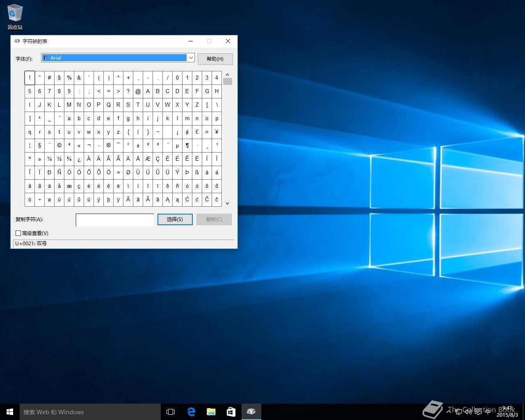Select the Þ thorn character cell

(x=187, y=172)
